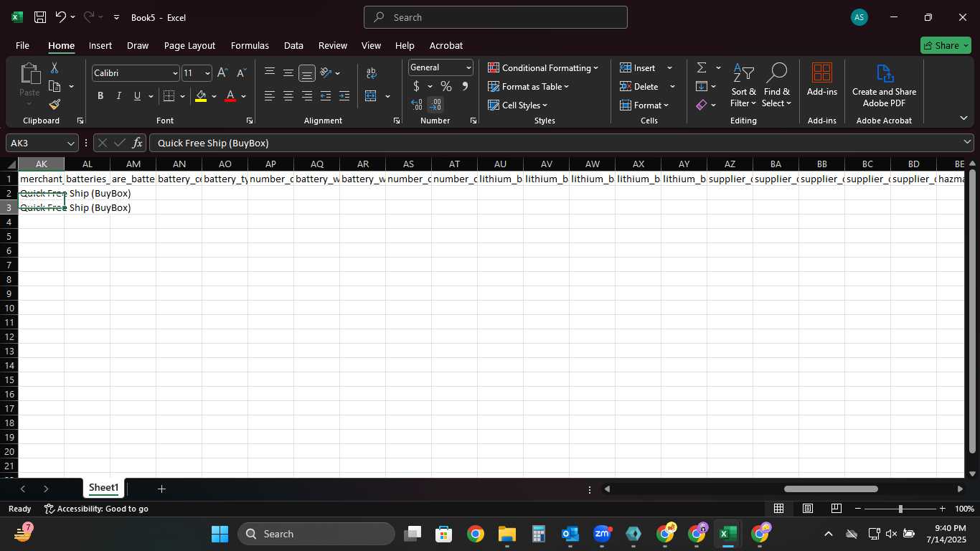The image size is (980, 551).
Task: Apply yellow fill color to cell
Action: click(x=201, y=96)
